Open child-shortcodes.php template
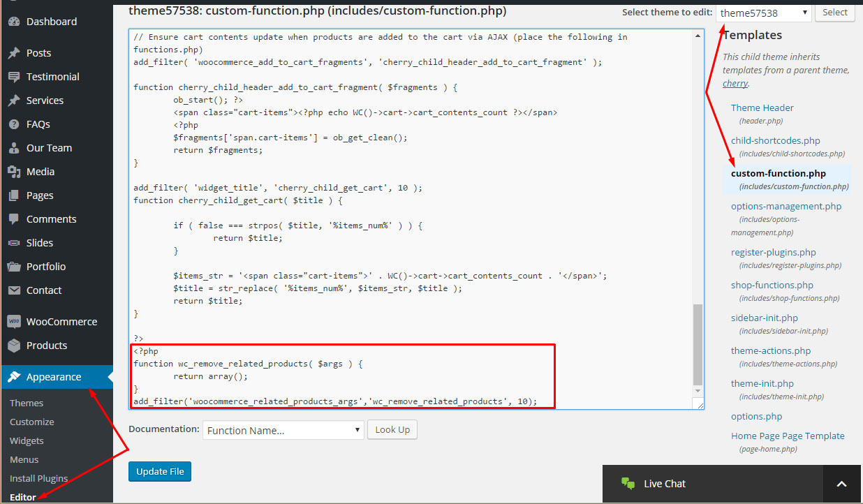The width and height of the screenshot is (863, 504). [776, 140]
